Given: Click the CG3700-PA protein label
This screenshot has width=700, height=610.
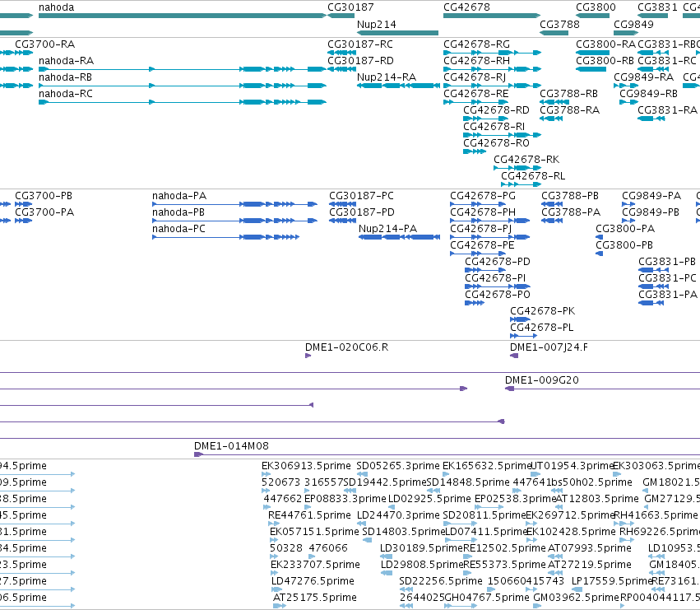Looking at the screenshot, I should [x=44, y=212].
